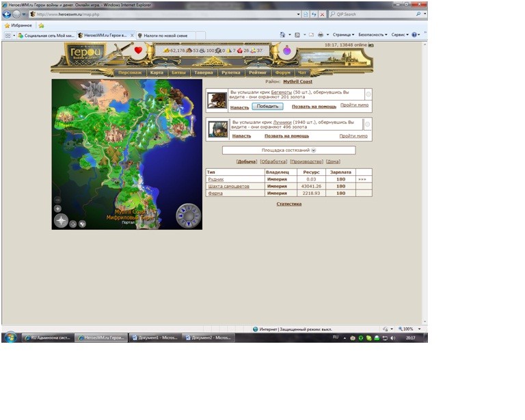Open the Home button dropdown arrow
The height and width of the screenshot is (420, 525).
click(290, 34)
